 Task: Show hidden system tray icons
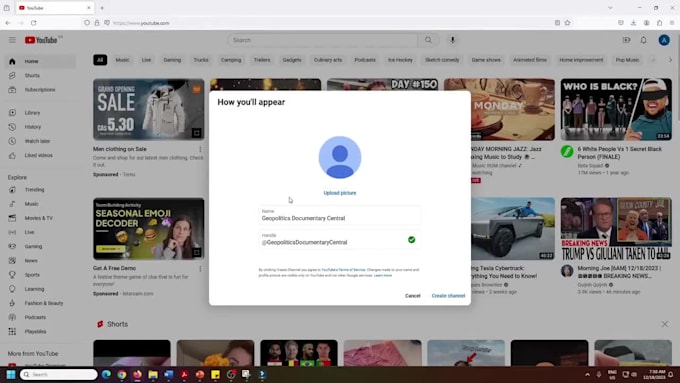(x=587, y=374)
